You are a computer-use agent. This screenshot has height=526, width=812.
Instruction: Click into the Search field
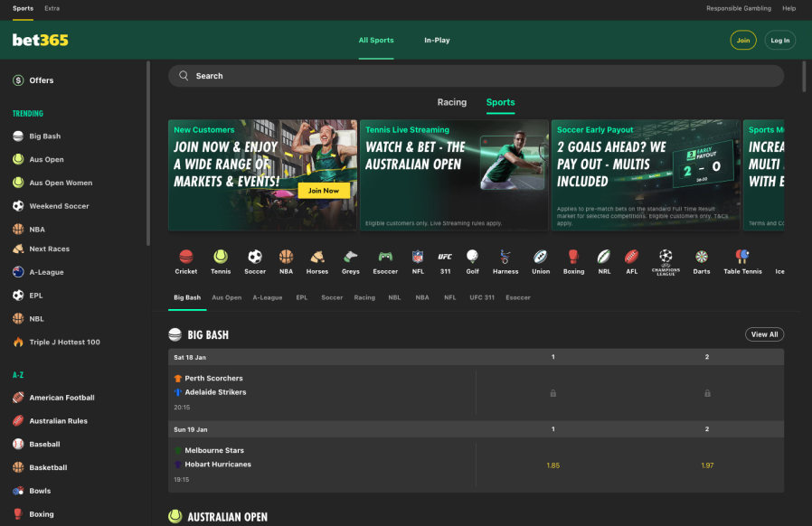point(476,76)
